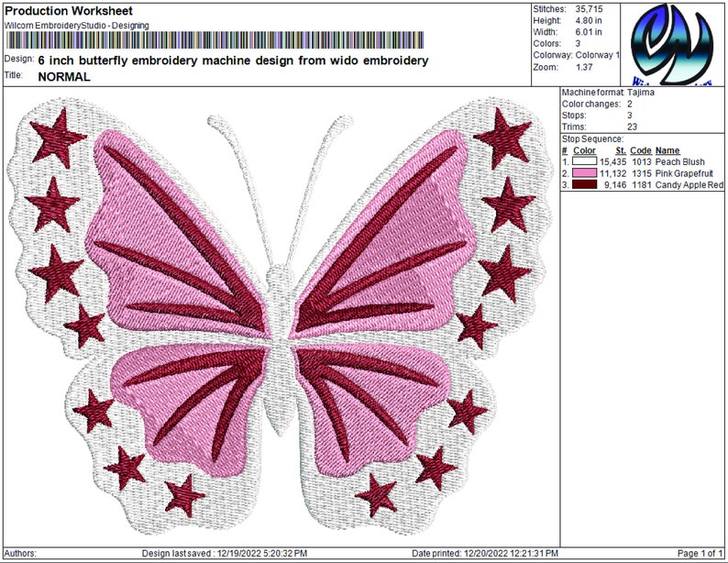Click the "Page 1 of 1" footer text

[700, 553]
